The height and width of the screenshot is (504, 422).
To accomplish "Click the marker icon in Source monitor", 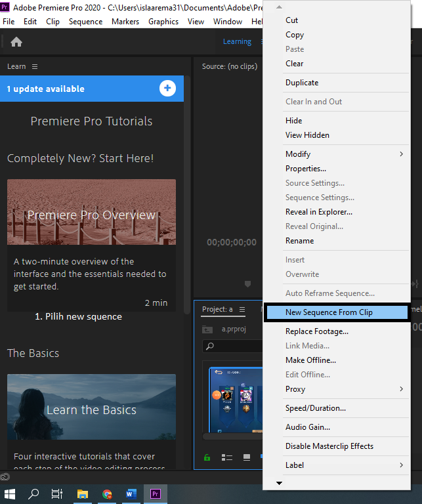I will (247, 283).
